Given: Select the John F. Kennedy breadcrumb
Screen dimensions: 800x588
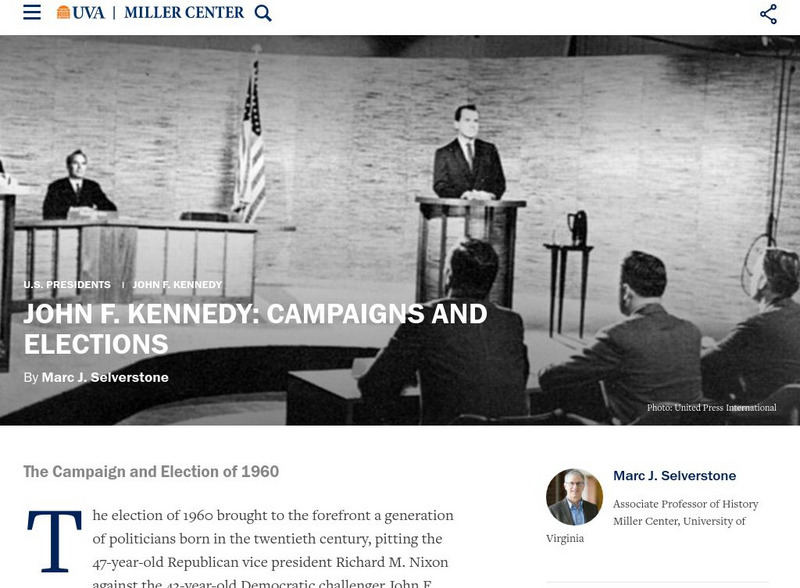Looking at the screenshot, I should tap(177, 285).
